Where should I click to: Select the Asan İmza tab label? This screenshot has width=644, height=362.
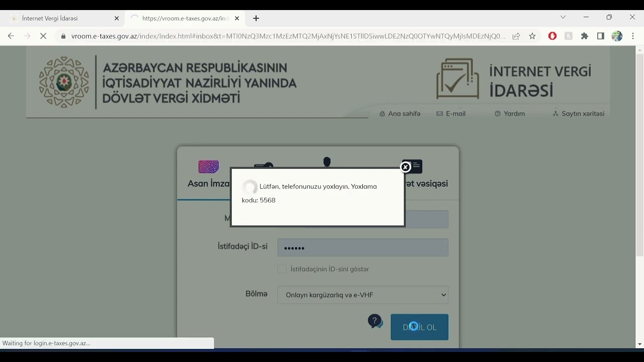tap(208, 184)
